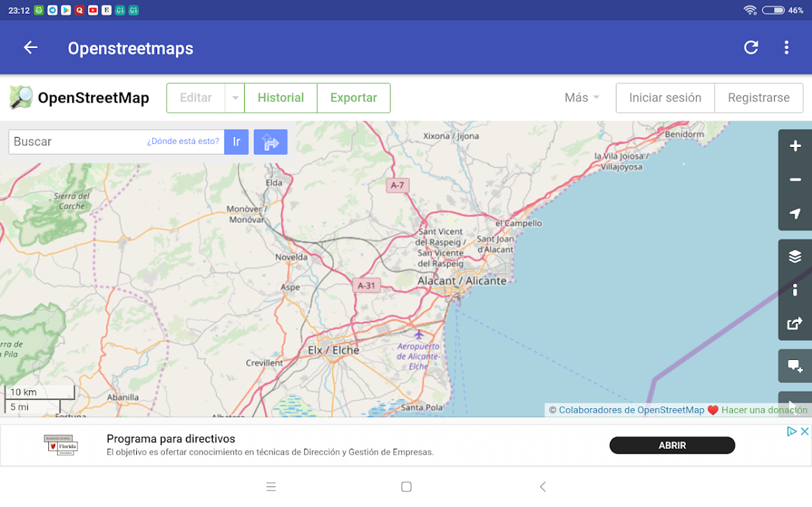Open the share map panel
This screenshot has height=507, width=812.
tap(795, 324)
